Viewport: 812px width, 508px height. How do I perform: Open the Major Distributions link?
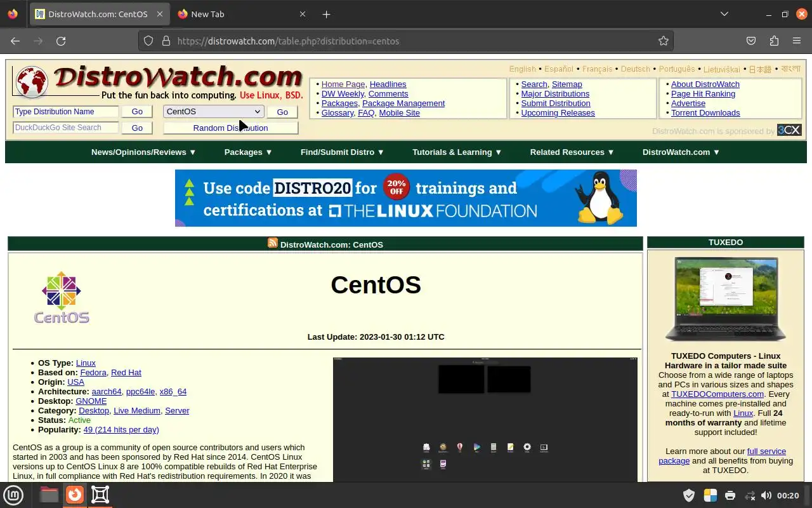555,93
